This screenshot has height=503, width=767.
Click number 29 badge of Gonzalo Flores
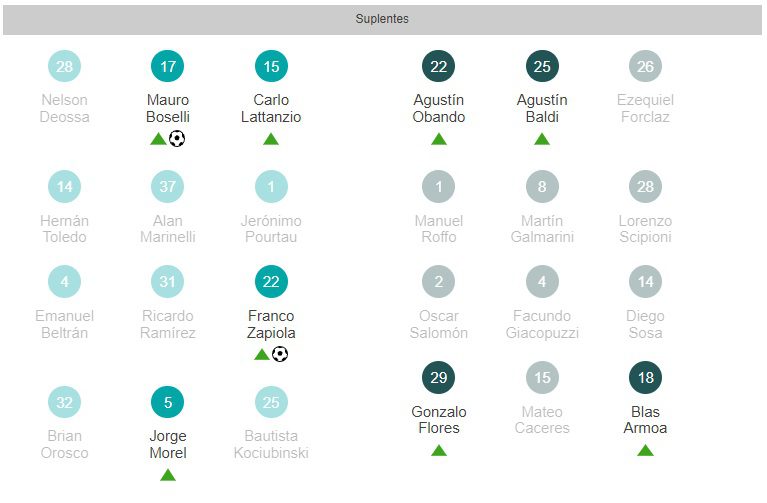[439, 378]
